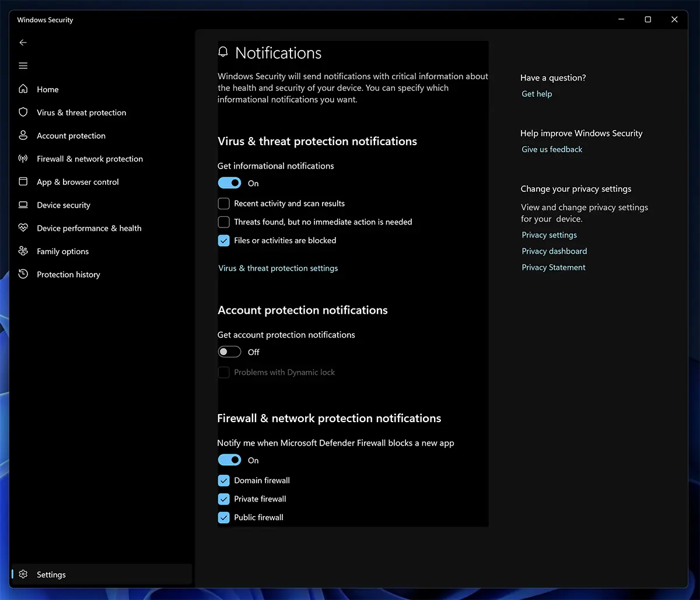Click the Account protection person icon
700x600 pixels.
[23, 135]
